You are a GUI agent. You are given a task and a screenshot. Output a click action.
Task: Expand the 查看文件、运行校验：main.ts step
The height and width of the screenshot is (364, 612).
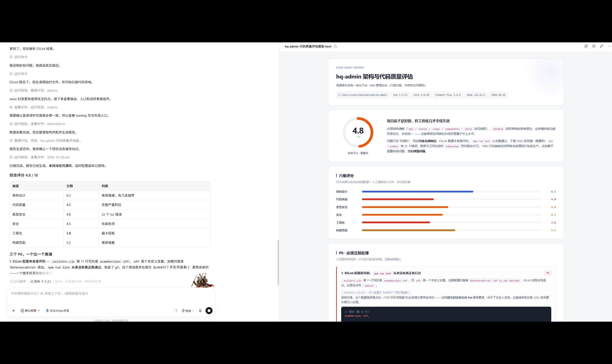click(34, 107)
